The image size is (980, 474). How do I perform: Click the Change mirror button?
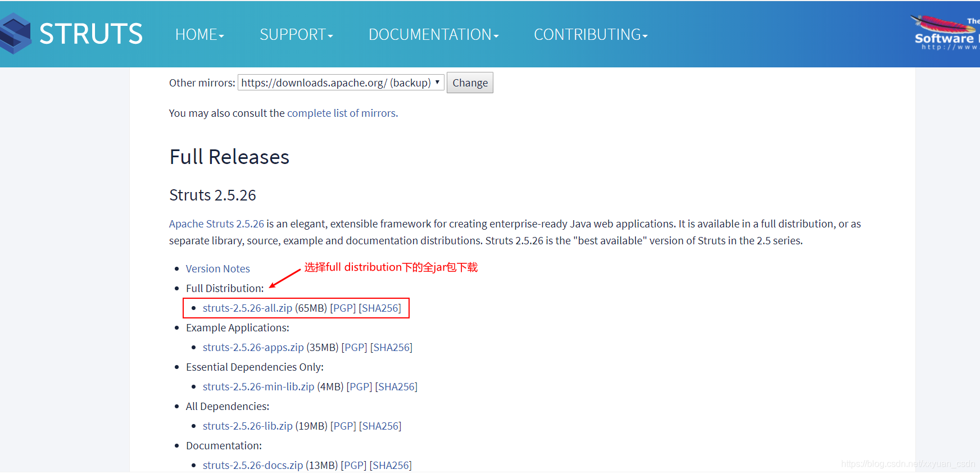[470, 83]
